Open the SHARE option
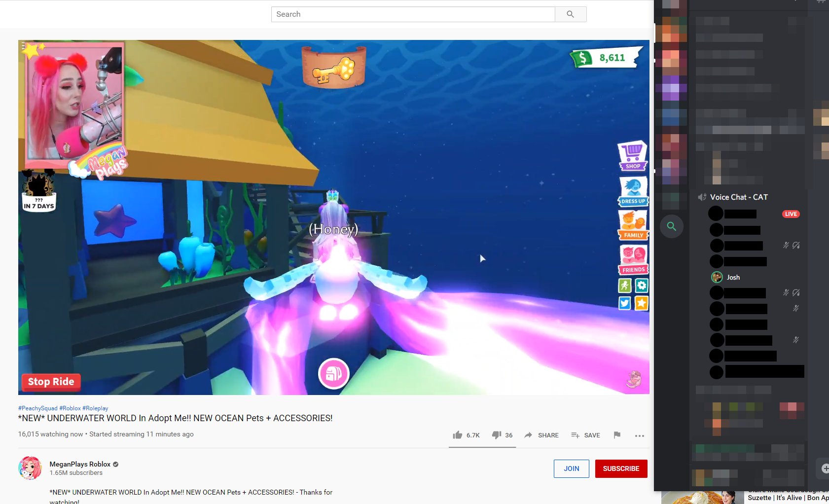The width and height of the screenshot is (829, 504). 541,435
